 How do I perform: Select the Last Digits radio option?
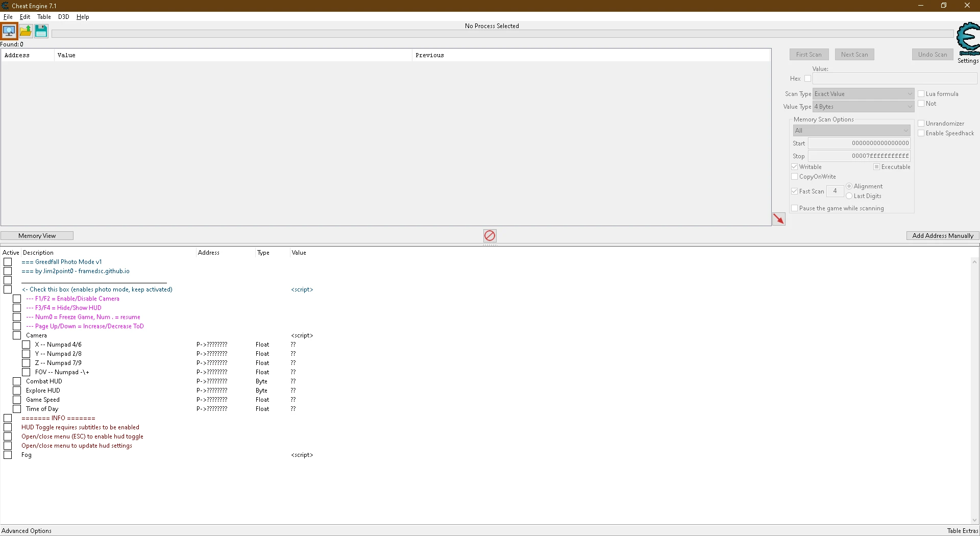(x=849, y=196)
